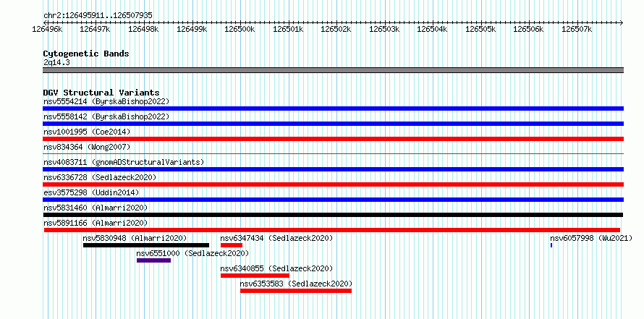This screenshot has height=319, width=644.
Task: Click the 126500k ruler tick label
Action: [240, 29]
